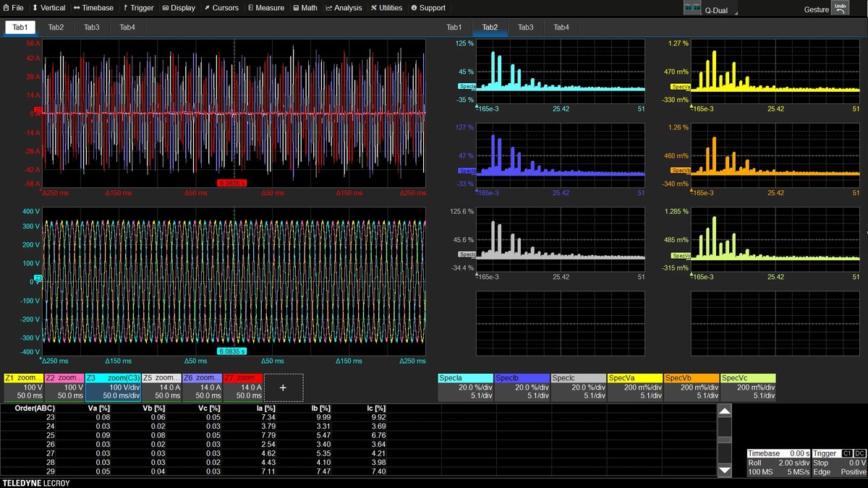Click the harmonics table scroll-down arrow

point(724,471)
